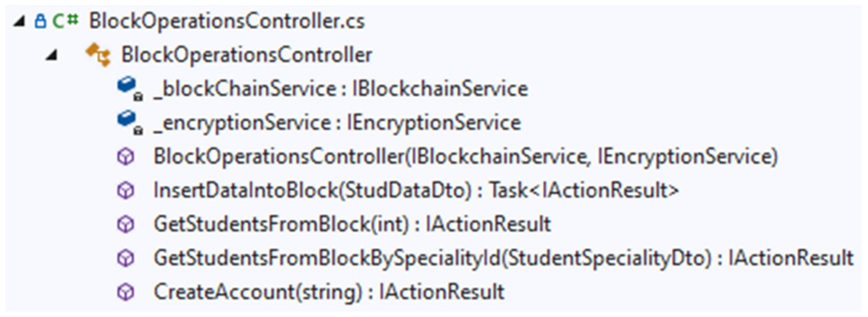Select the _blockChainService field
This screenshot has height=317, width=868.
(340, 89)
